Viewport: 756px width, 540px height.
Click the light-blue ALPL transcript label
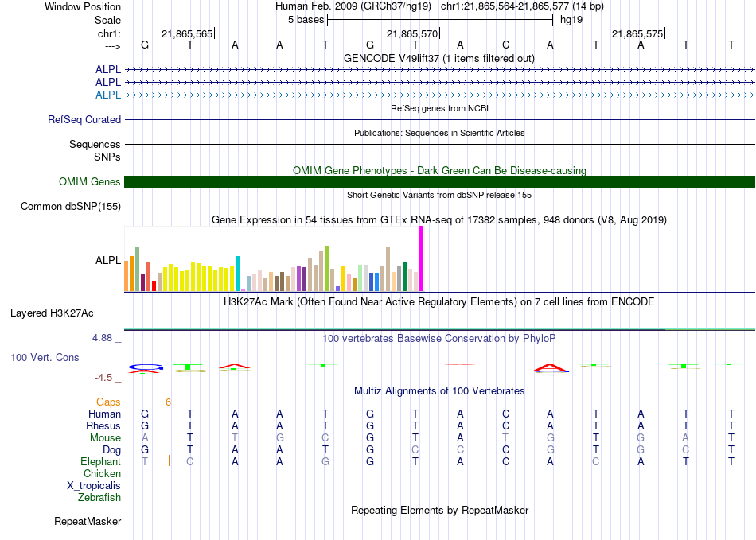(108, 95)
